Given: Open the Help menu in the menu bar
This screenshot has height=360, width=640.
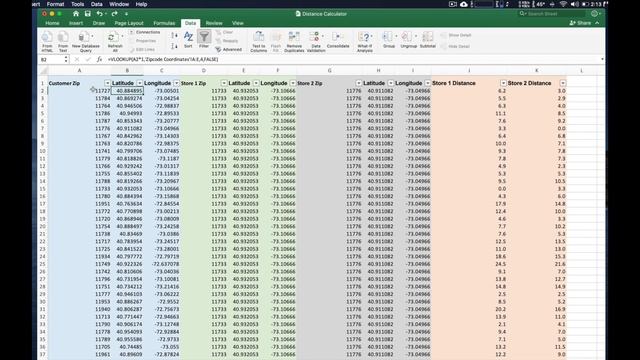Looking at the screenshot, I should click(141, 4).
